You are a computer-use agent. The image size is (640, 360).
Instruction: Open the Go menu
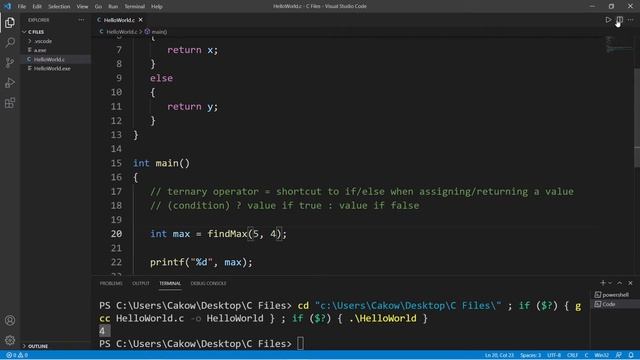98,7
